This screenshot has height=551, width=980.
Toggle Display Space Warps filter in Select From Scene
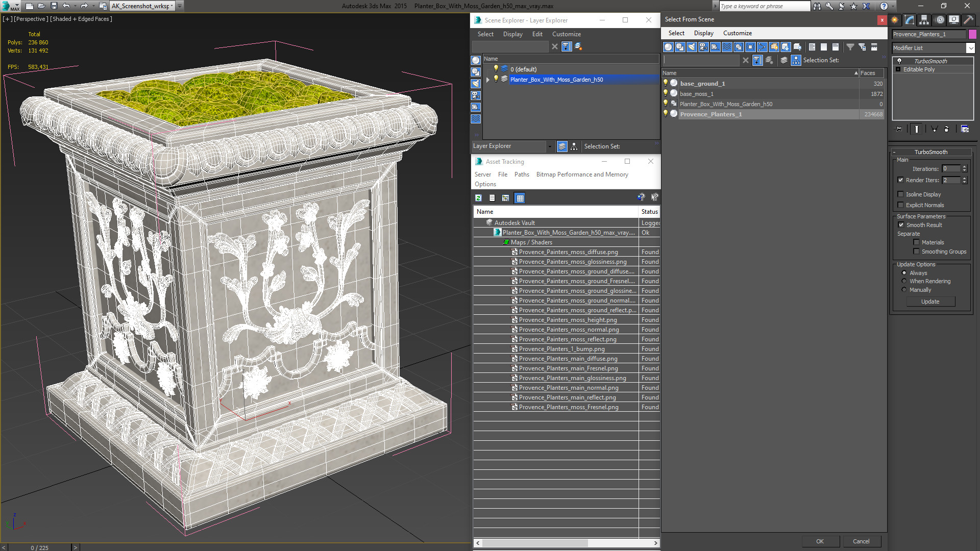point(727,47)
